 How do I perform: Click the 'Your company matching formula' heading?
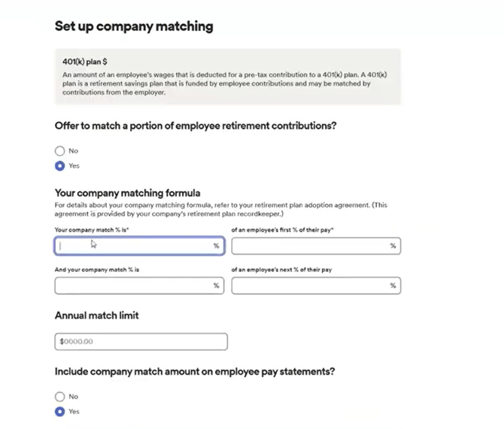128,193
